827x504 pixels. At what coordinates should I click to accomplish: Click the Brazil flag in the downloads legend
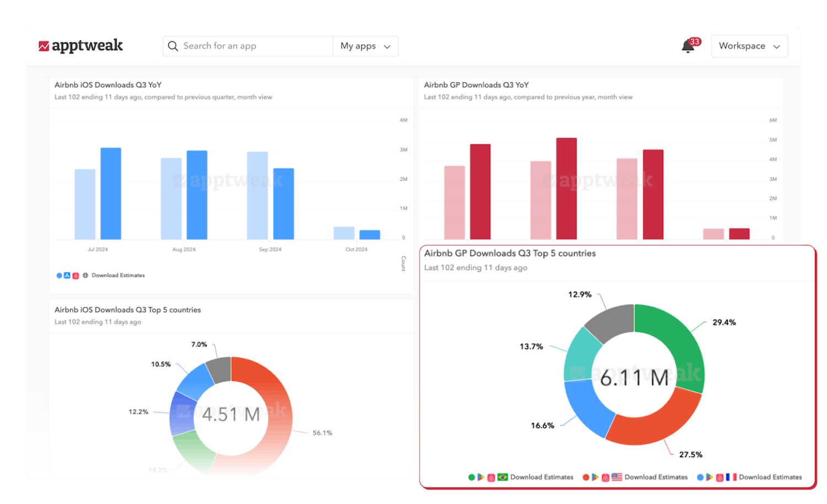(x=502, y=476)
